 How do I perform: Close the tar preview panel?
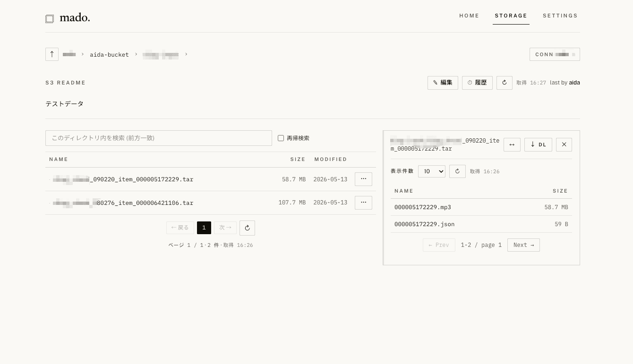point(564,144)
